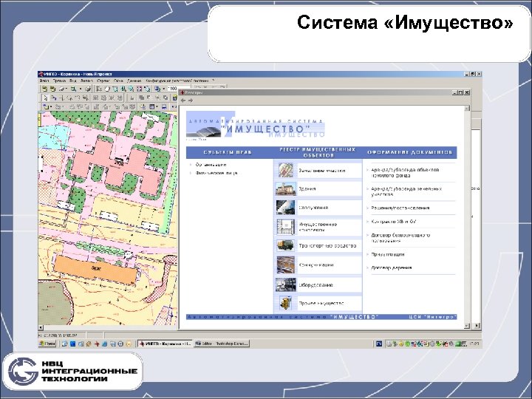Select the arrow selection tool
This screenshot has height=399, width=532.
coord(45,98)
